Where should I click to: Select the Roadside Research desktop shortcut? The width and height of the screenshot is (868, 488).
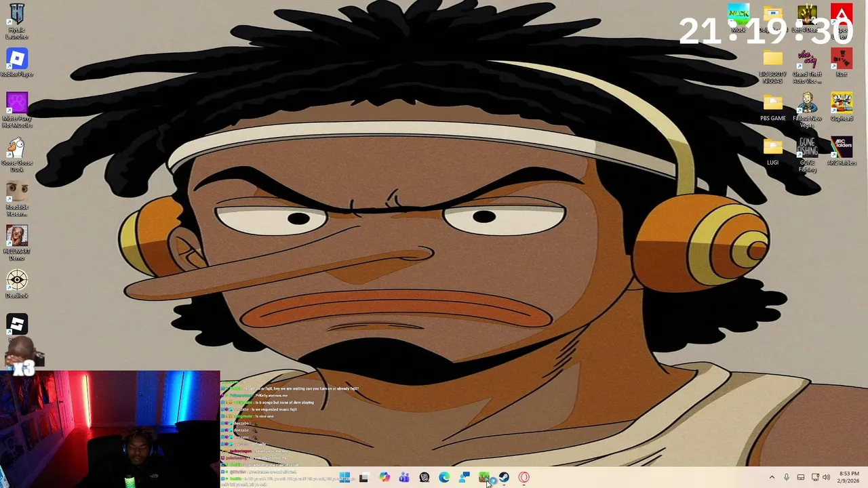(x=17, y=199)
